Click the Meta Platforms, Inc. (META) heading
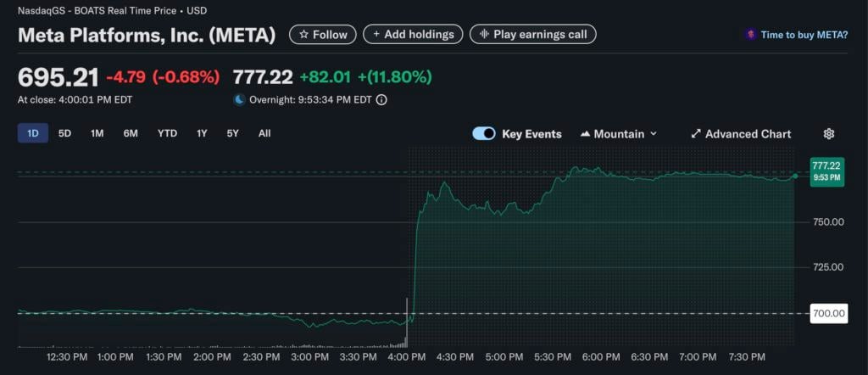Image resolution: width=868 pixels, height=375 pixels. [x=147, y=35]
